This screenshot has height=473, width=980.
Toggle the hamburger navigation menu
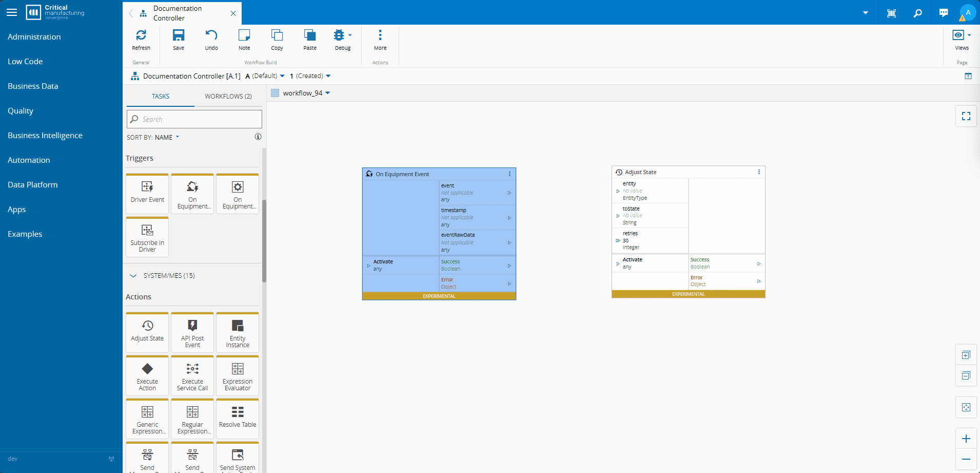[12, 12]
